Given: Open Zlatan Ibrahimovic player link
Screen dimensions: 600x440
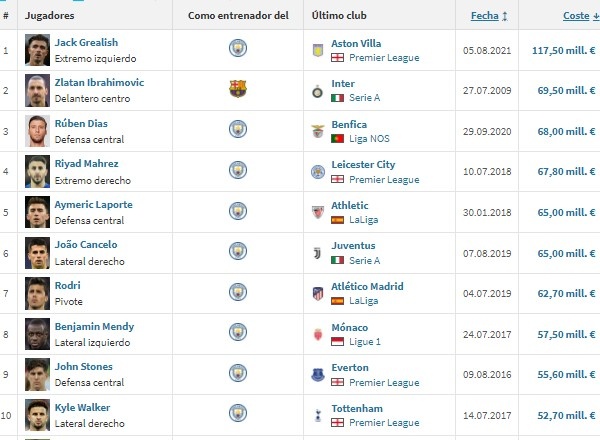Looking at the screenshot, I should pos(99,83).
